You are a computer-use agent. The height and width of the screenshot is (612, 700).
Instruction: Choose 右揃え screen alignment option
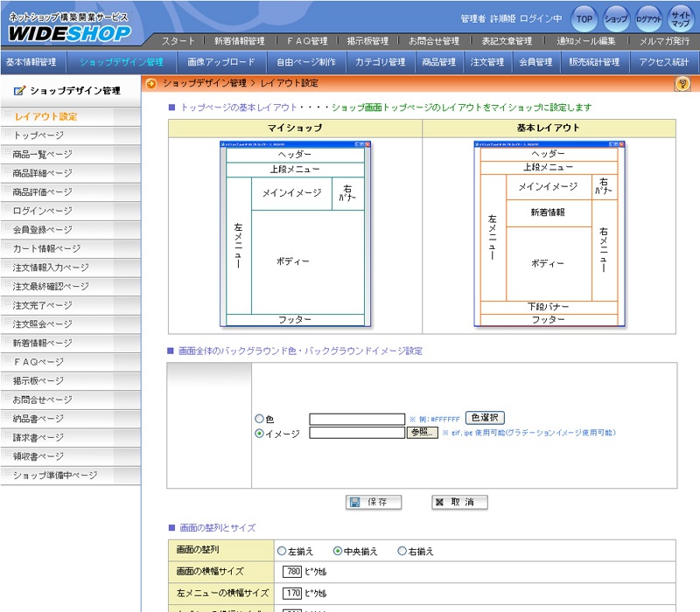point(402,552)
